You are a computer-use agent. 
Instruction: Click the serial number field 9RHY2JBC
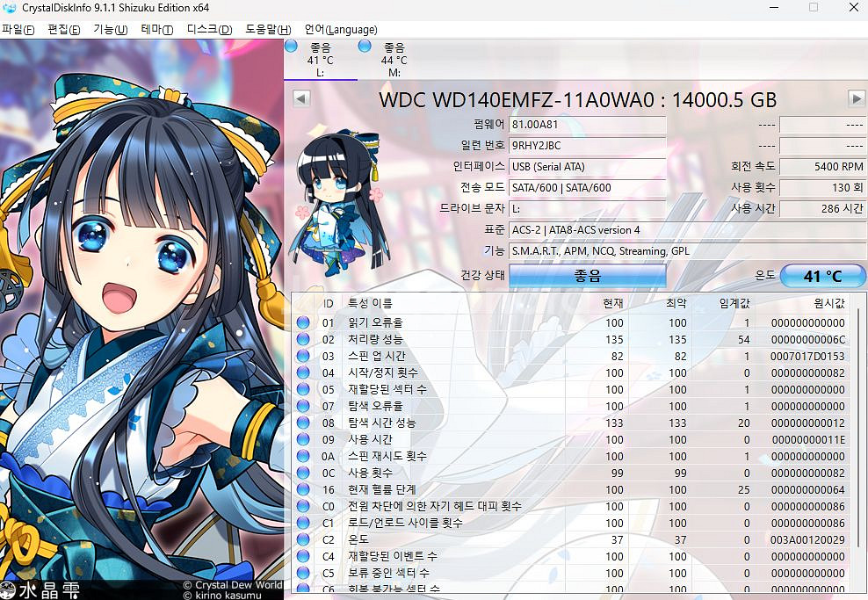[588, 146]
